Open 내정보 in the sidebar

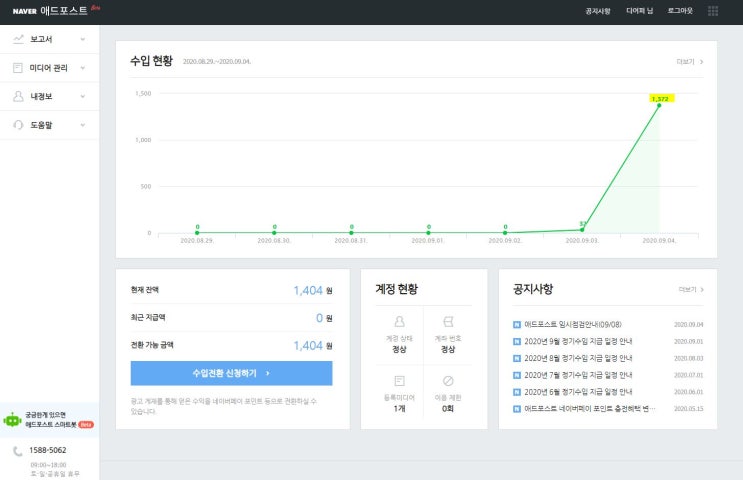(x=50, y=96)
